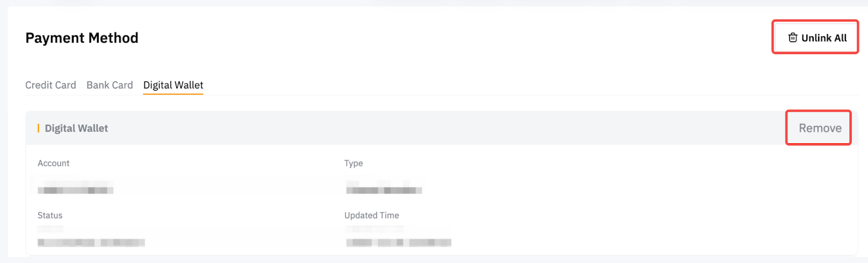
Task: Click the Account field label
Action: (x=54, y=163)
